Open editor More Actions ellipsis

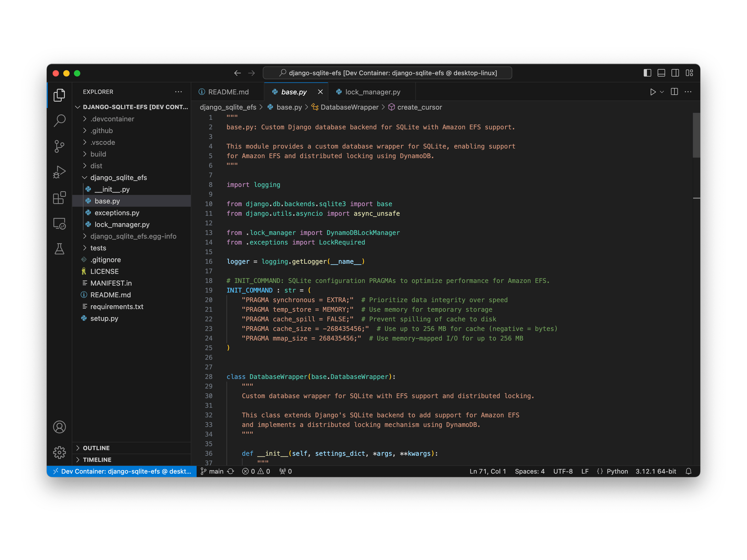pos(688,92)
